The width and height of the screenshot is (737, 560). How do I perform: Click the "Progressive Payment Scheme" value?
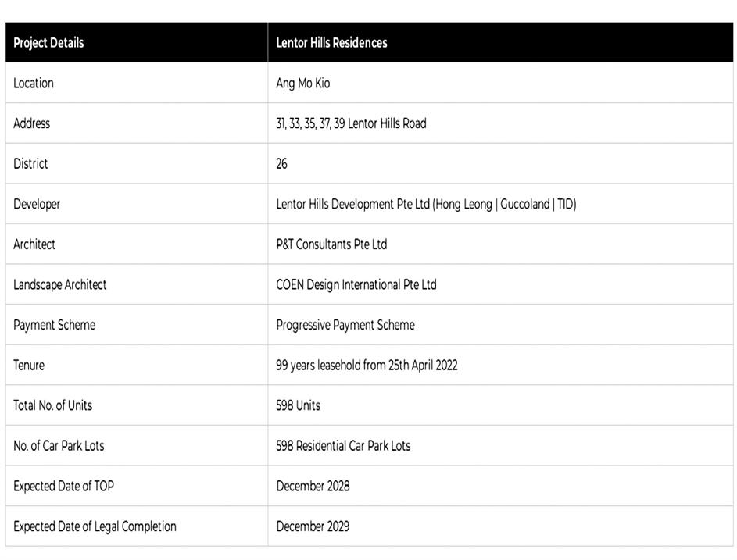click(345, 325)
